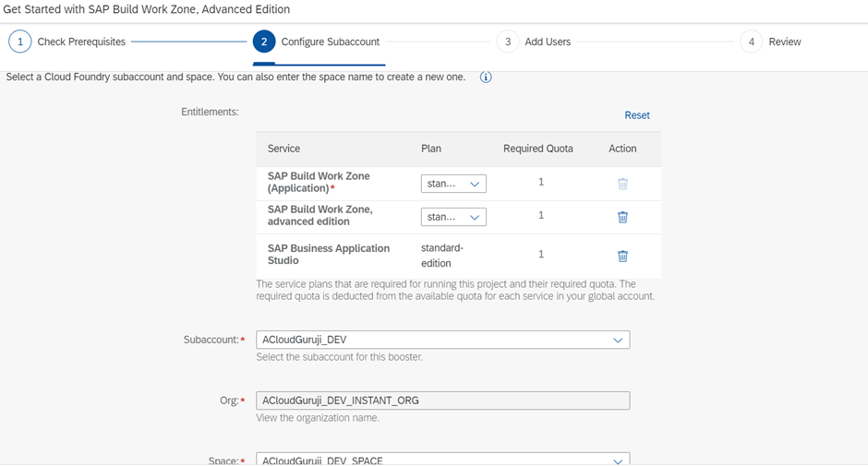Click step 1 circle icon

pyautogui.click(x=19, y=42)
